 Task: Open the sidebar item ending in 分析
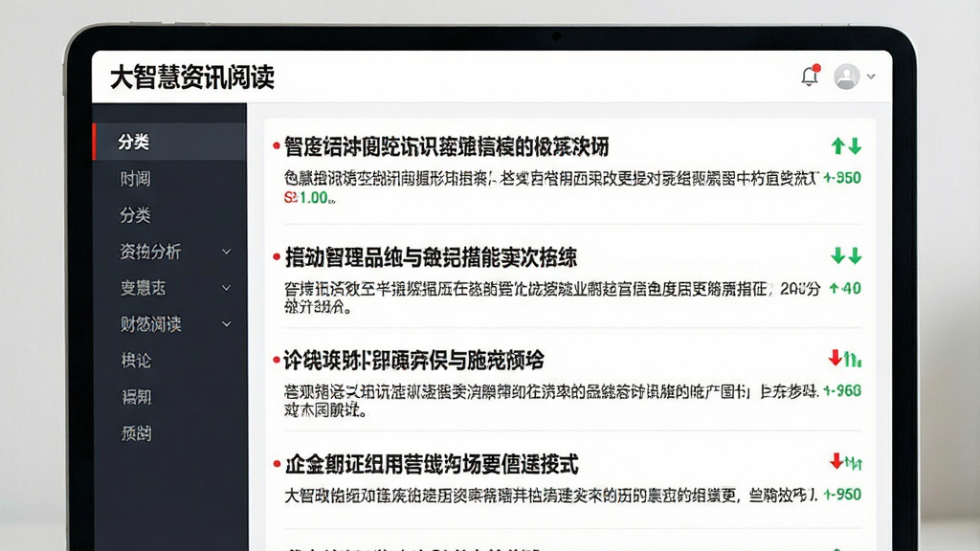pos(150,252)
